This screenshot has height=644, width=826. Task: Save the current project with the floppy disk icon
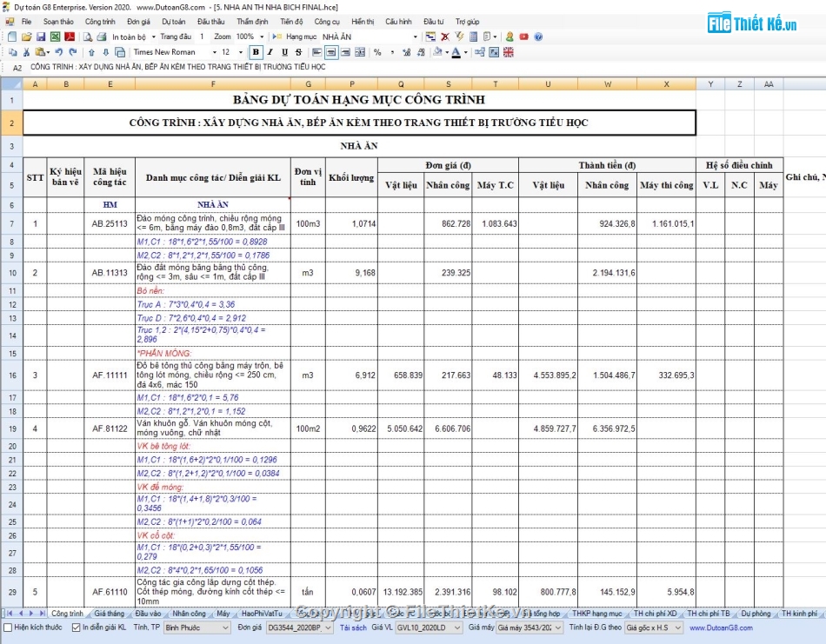tap(41, 37)
